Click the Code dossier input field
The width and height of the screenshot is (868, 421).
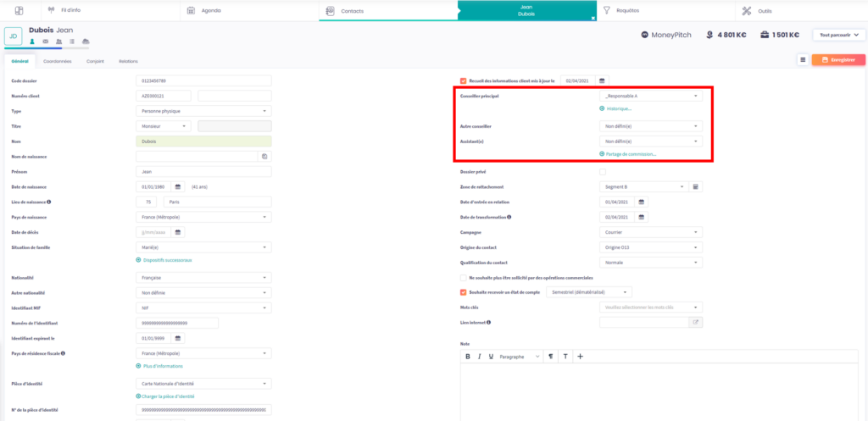203,81
